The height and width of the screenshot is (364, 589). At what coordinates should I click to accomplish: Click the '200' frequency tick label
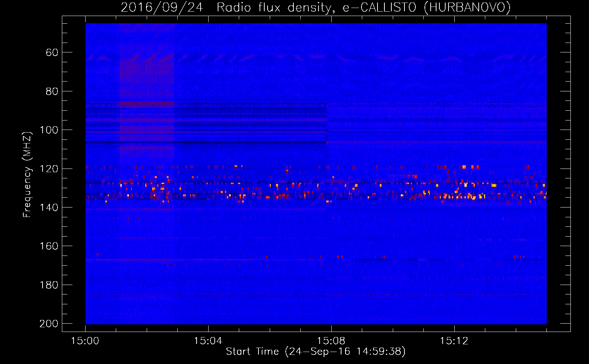click(49, 324)
